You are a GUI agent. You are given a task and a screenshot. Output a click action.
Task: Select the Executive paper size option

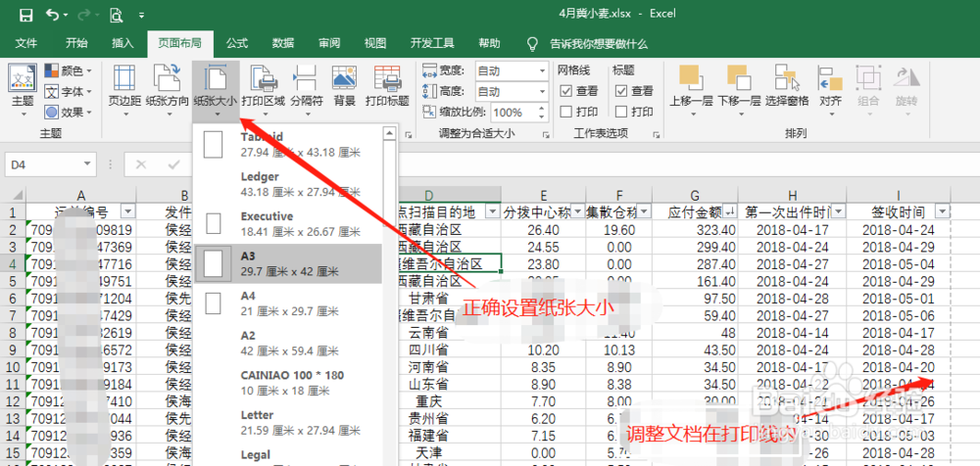point(287,223)
